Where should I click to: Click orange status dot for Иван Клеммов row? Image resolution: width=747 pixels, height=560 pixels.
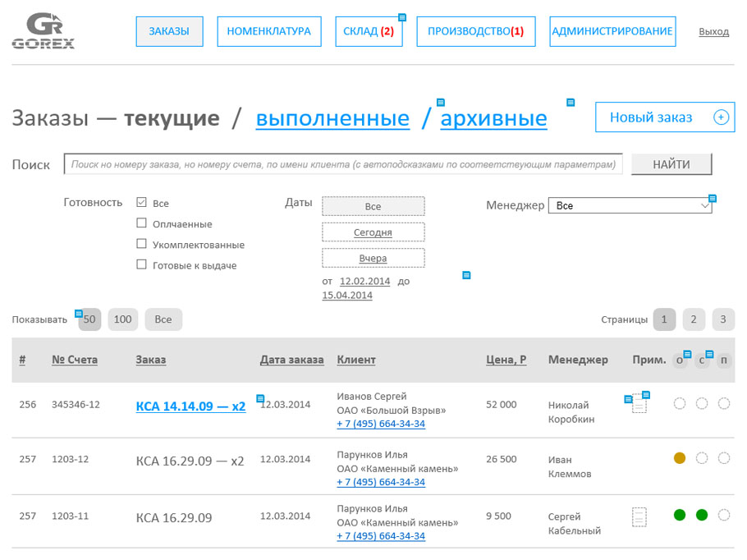pyautogui.click(x=679, y=458)
